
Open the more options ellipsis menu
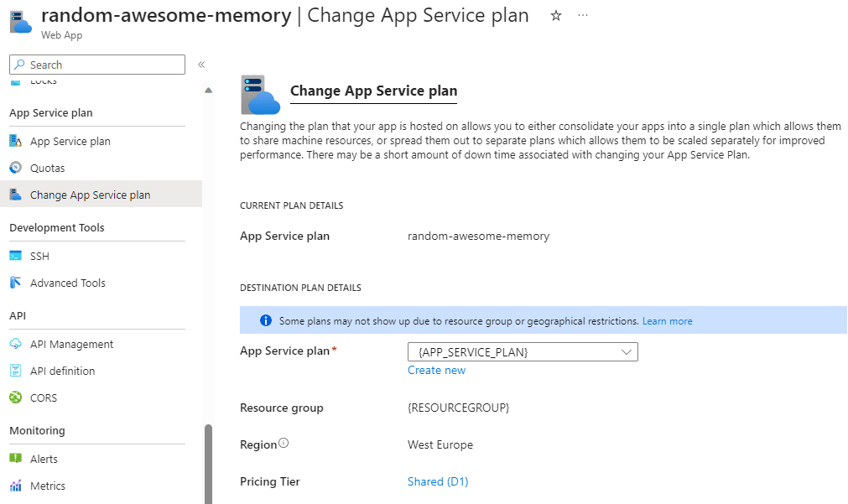[x=582, y=16]
